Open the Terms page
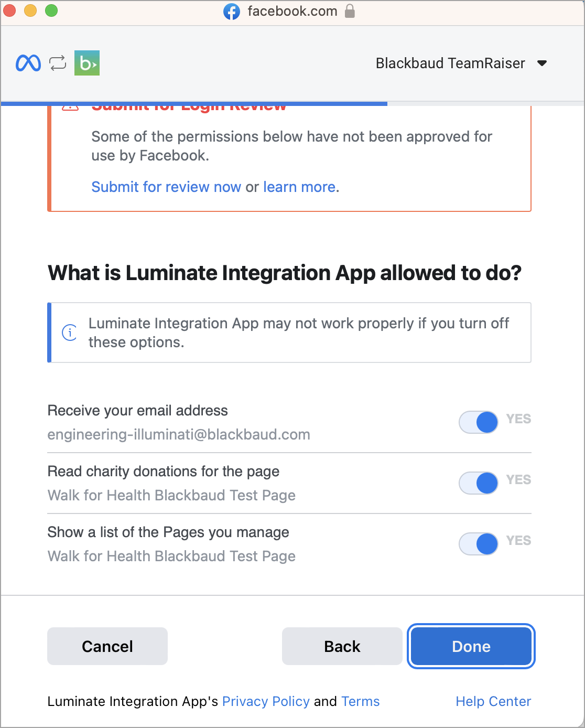585x728 pixels. tap(360, 701)
